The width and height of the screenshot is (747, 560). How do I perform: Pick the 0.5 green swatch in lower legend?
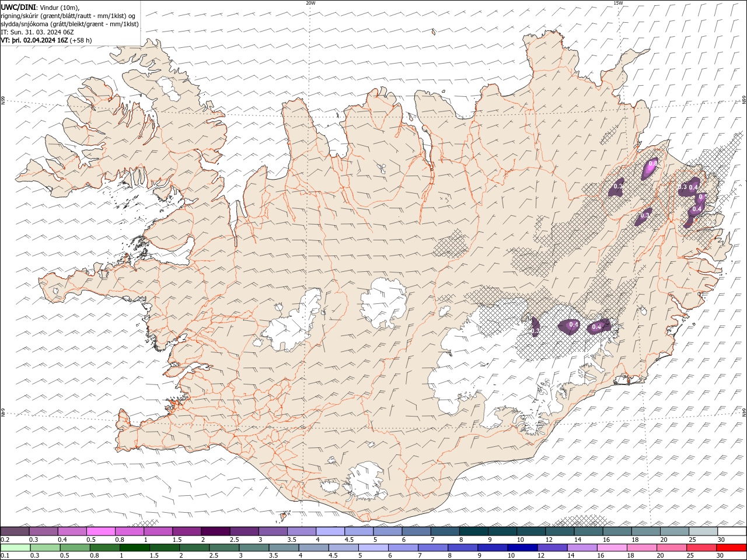click(x=75, y=548)
